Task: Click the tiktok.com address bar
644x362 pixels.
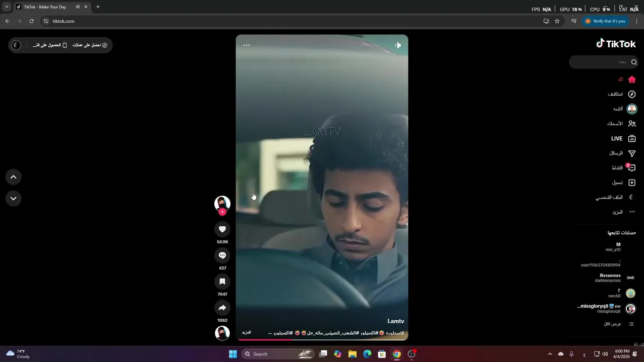Action: (x=292, y=21)
